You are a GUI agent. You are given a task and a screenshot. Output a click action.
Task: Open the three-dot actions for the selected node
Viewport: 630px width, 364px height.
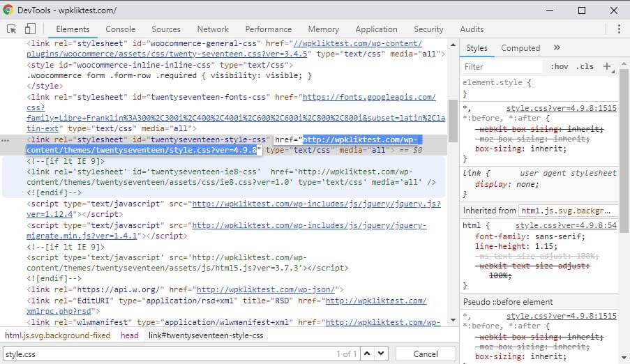click(x=5, y=140)
